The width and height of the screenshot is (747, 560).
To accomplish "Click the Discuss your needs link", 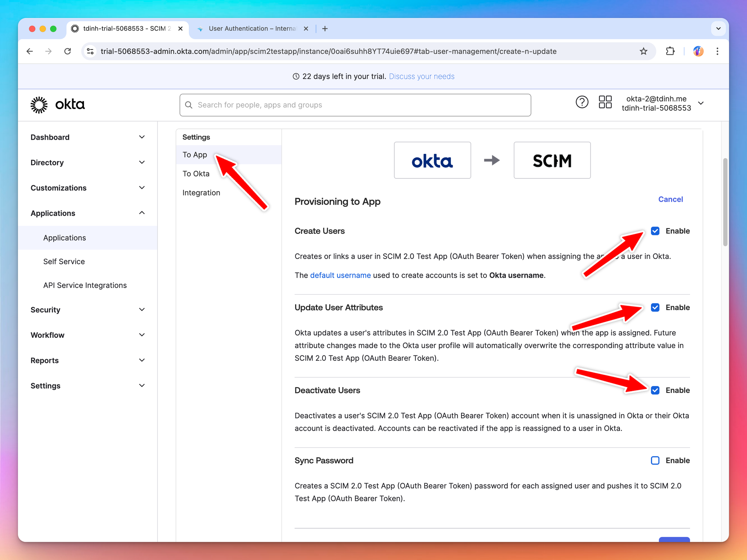I will (x=421, y=77).
